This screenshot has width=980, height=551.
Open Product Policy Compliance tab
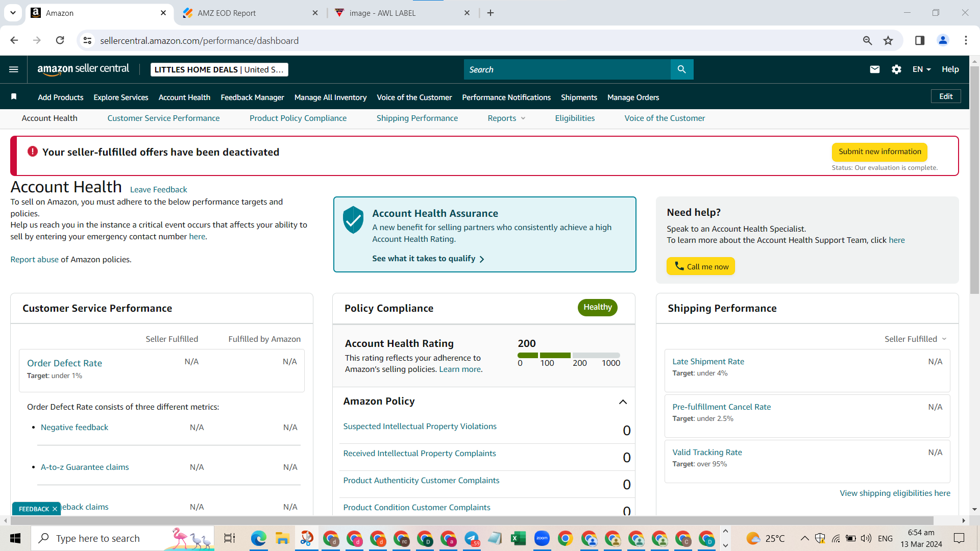point(298,118)
